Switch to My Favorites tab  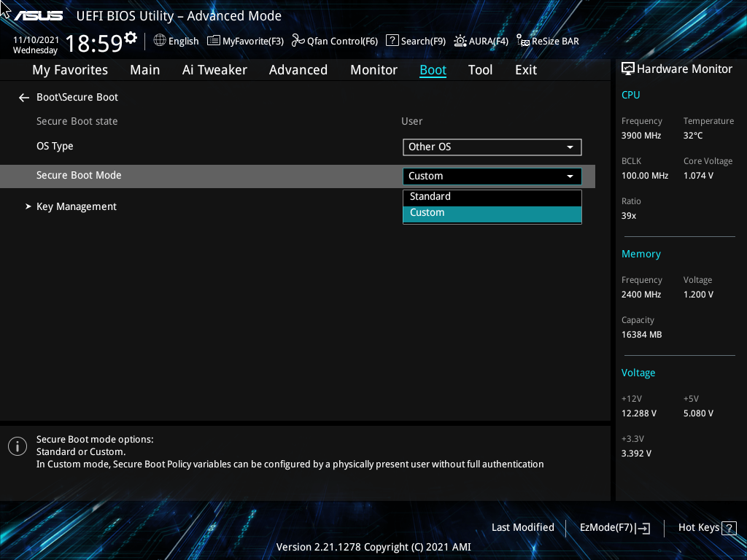pos(70,70)
